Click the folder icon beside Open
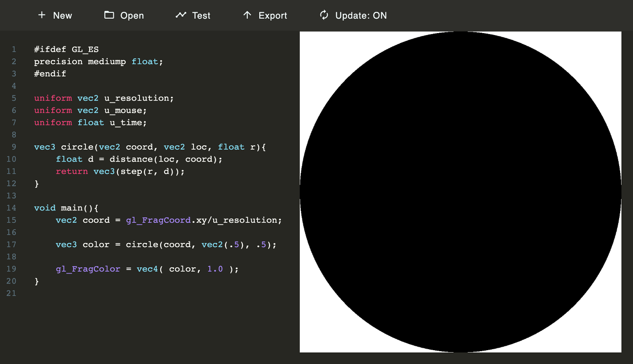 coord(109,15)
